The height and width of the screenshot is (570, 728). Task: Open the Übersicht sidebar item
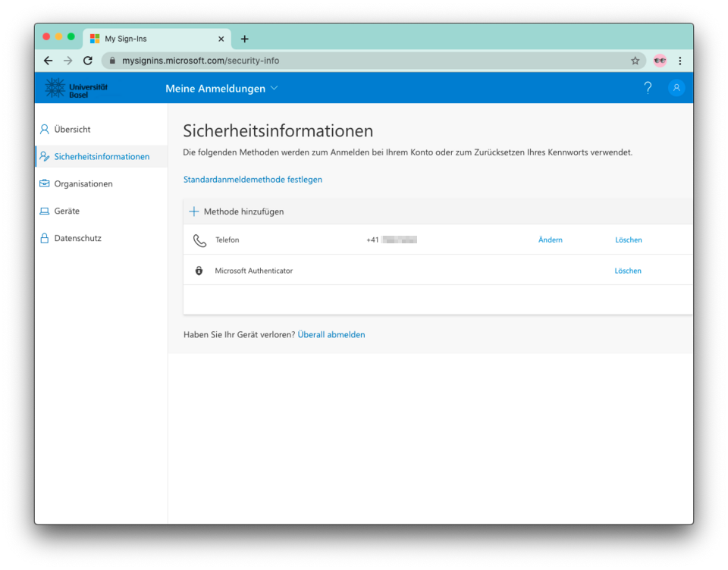click(x=72, y=130)
